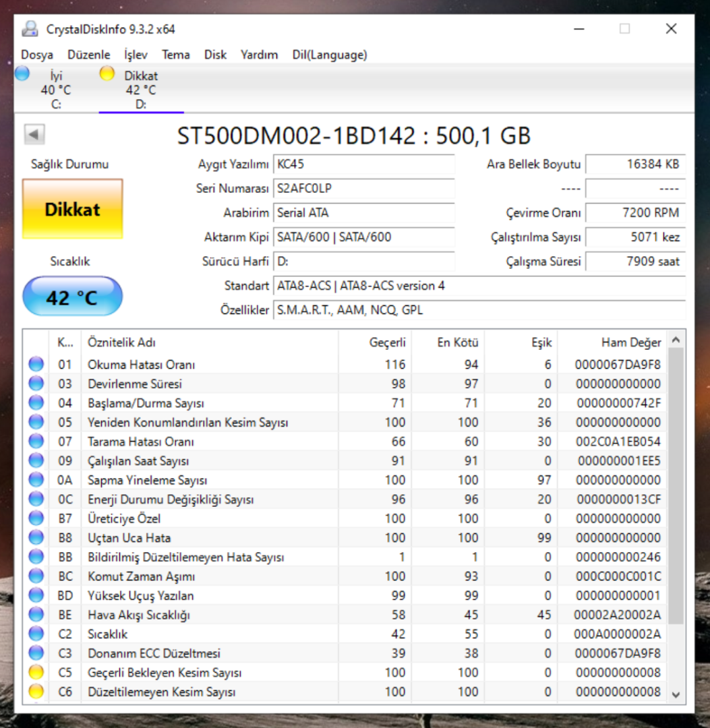Click status orb of Tarama Hatası Oranı row

36,441
